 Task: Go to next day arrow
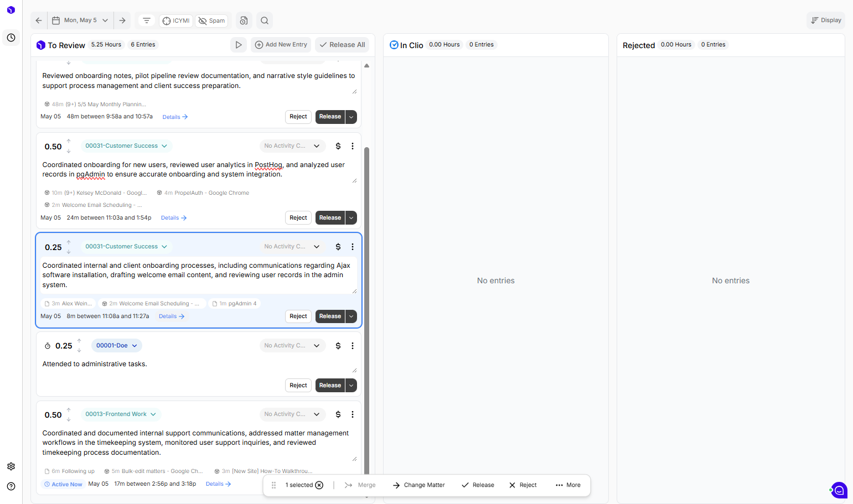tap(122, 20)
